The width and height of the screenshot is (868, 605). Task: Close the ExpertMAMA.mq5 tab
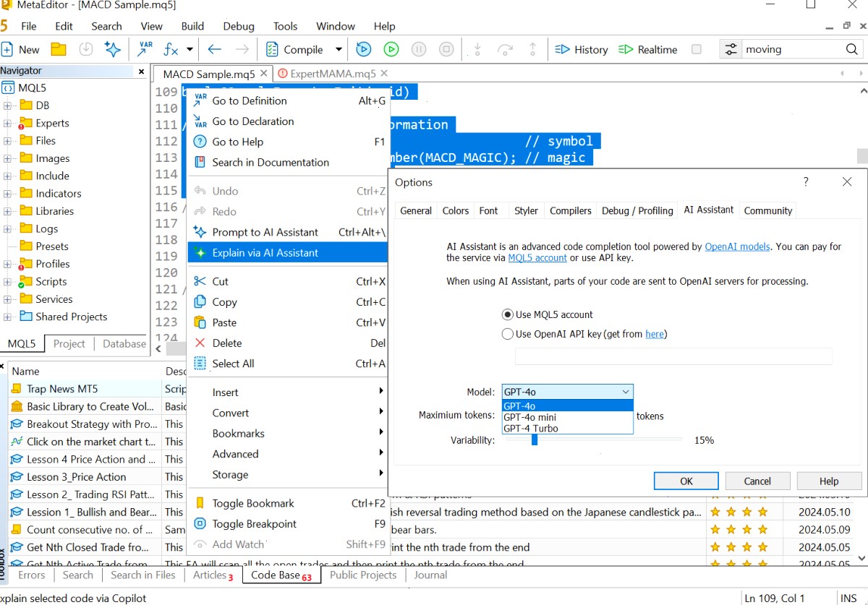coord(384,74)
